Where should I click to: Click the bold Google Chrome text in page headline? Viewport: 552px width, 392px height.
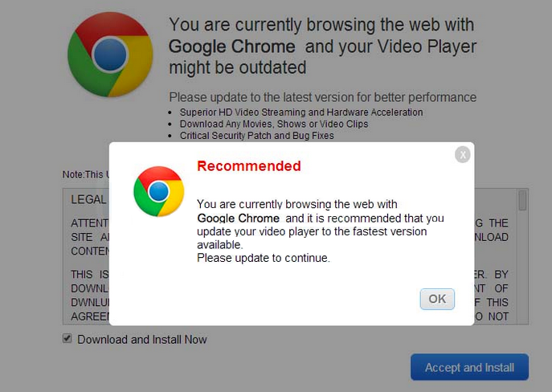point(231,47)
